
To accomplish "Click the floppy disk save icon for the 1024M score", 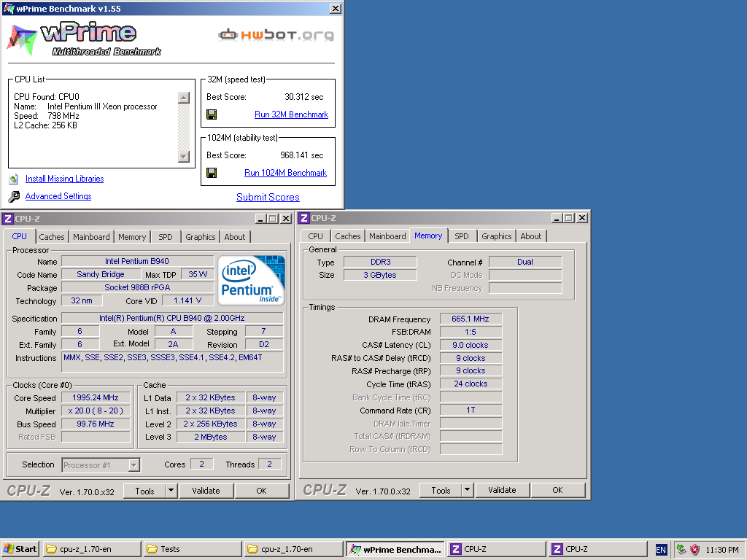I will [x=212, y=173].
